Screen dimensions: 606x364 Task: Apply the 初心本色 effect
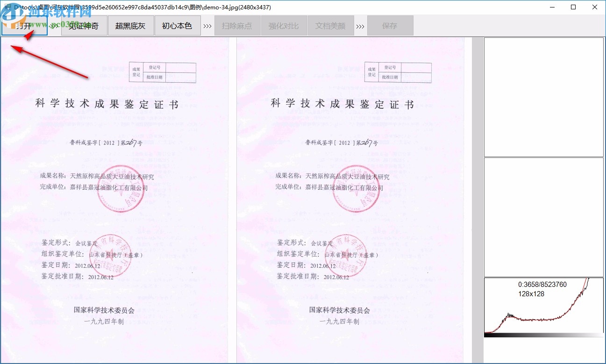coord(178,26)
